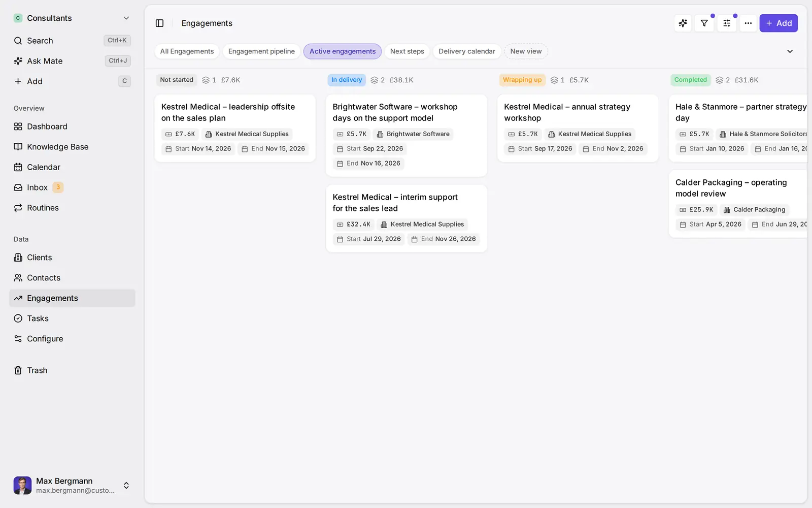812x508 pixels.
Task: Open Kestrel Medical interim support card title
Action: (x=395, y=203)
